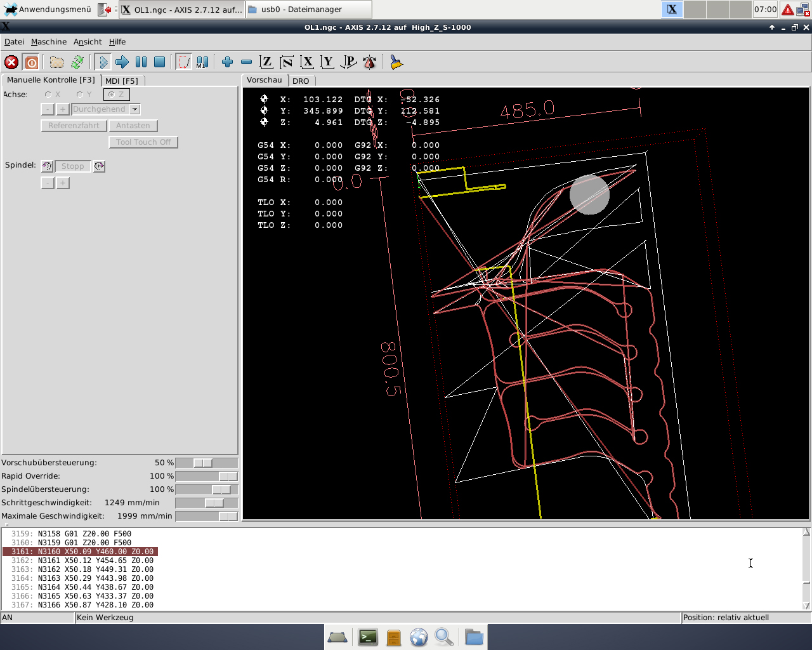Open the Datei menu
812x650 pixels.
pos(14,42)
